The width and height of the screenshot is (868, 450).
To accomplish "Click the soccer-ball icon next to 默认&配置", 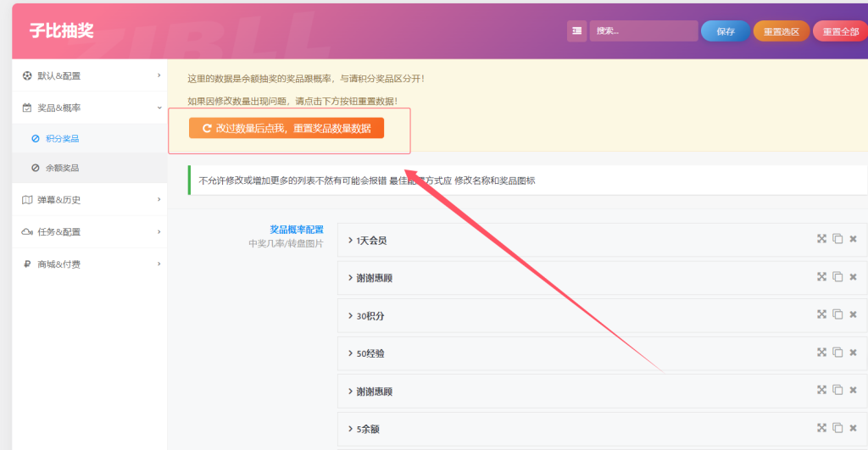I will (27, 75).
